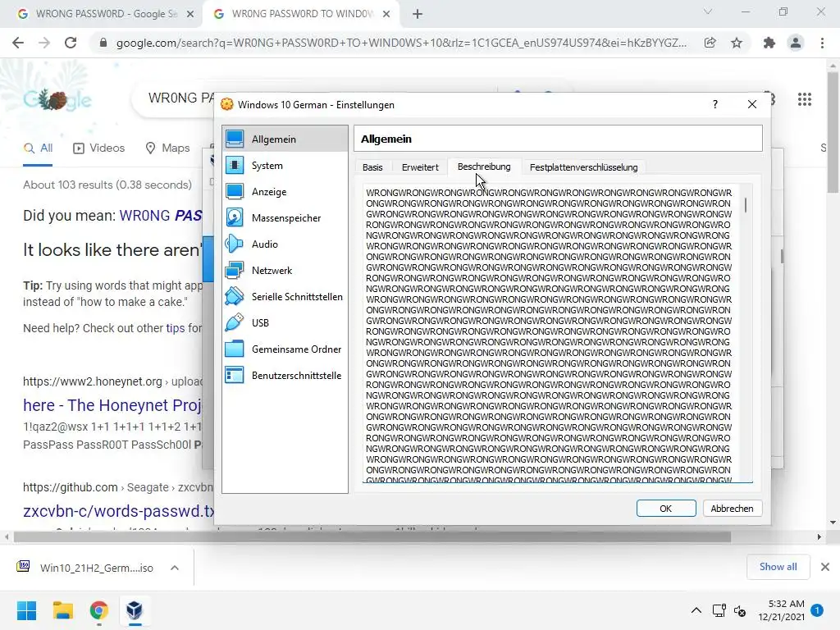Viewport: 840px width, 630px height.
Task: Open the Audio settings icon
Action: tap(235, 244)
